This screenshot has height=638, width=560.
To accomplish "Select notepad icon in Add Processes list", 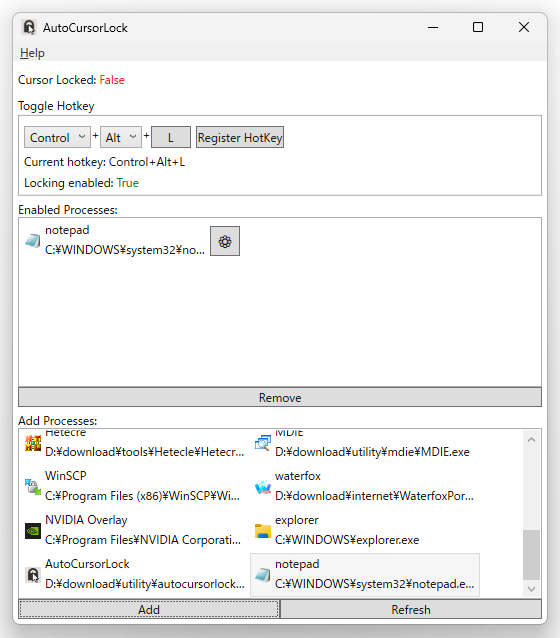I will coord(263,575).
